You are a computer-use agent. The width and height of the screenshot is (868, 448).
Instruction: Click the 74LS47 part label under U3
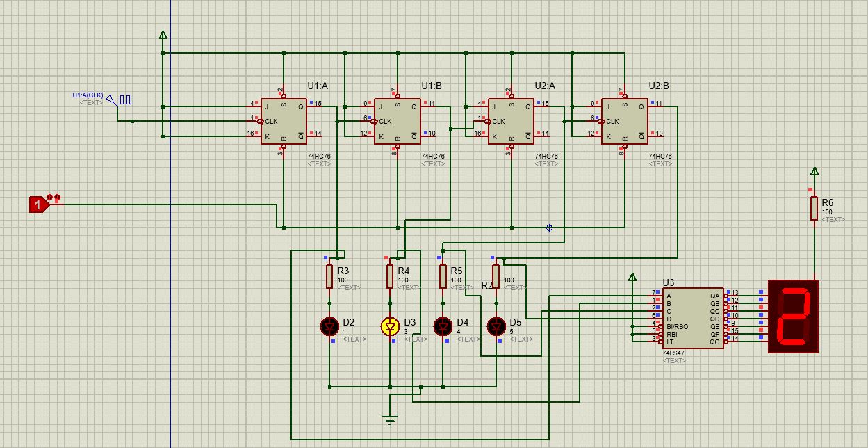coord(673,353)
